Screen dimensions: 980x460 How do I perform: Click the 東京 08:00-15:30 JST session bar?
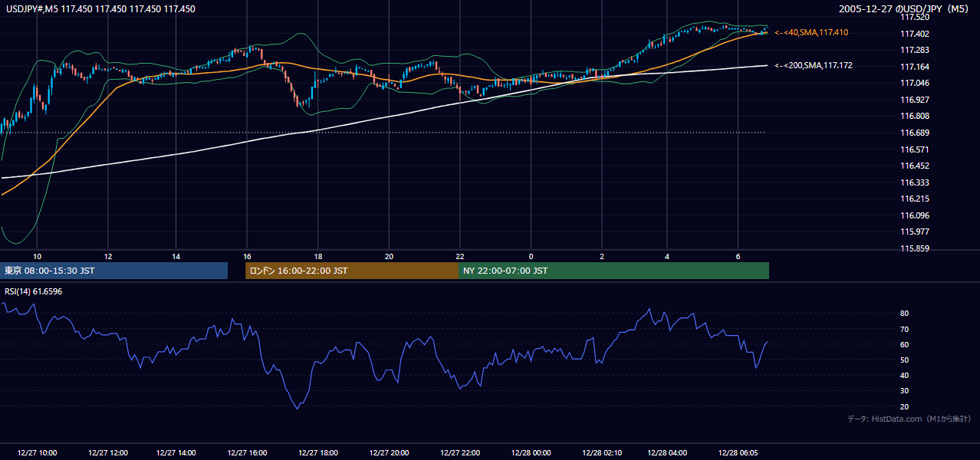tap(114, 271)
